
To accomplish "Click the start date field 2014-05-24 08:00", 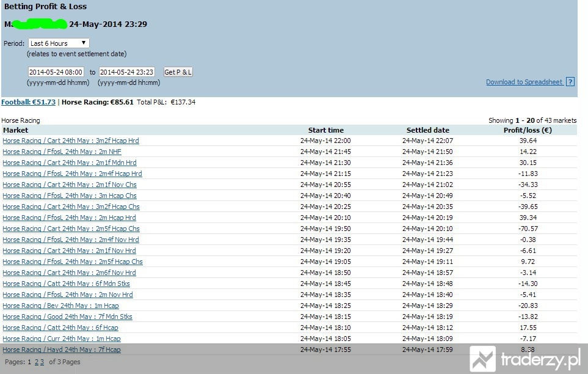I will (56, 72).
